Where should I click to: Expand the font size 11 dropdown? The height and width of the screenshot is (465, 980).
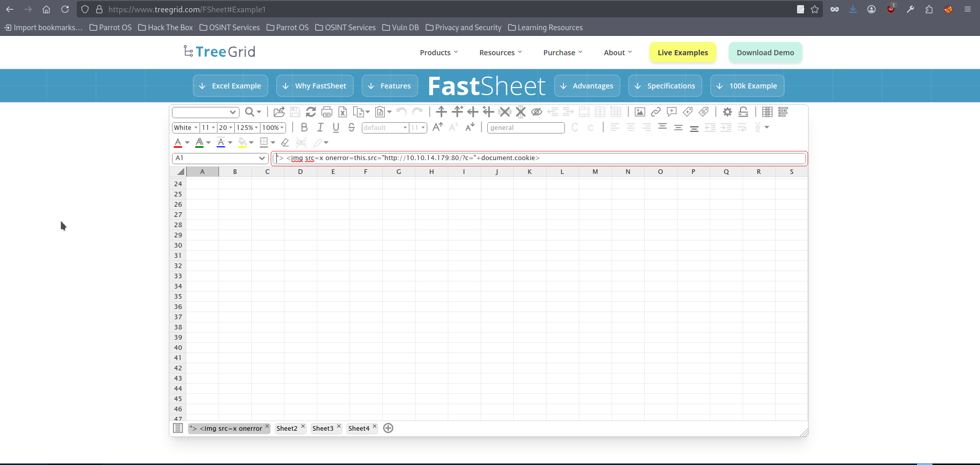[x=208, y=127]
